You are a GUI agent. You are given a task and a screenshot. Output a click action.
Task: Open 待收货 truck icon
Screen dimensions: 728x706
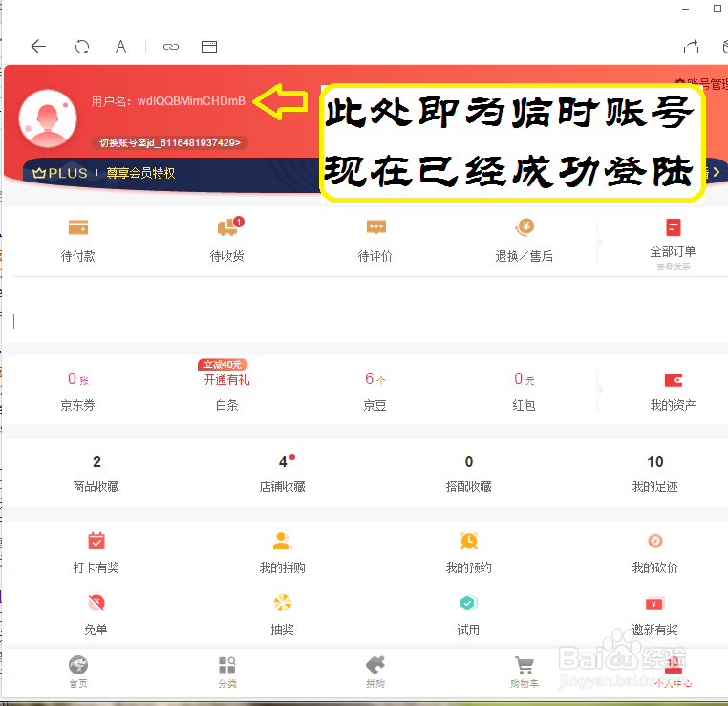(230, 226)
